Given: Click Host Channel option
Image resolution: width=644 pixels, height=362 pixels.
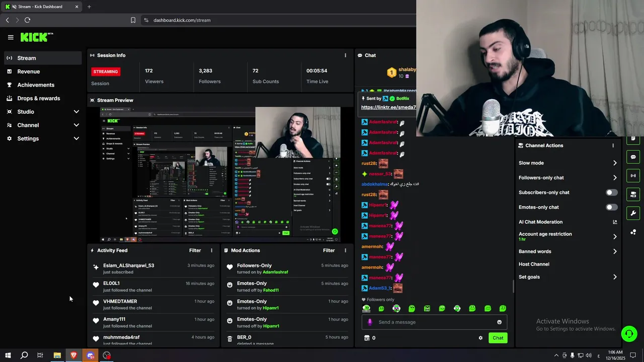Looking at the screenshot, I should point(534,264).
